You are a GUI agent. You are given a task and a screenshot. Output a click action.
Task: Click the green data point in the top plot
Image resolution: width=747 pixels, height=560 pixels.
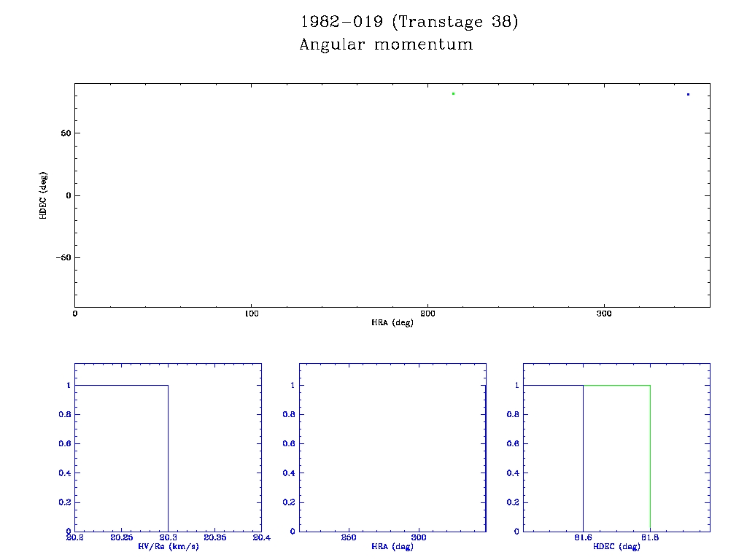(453, 93)
